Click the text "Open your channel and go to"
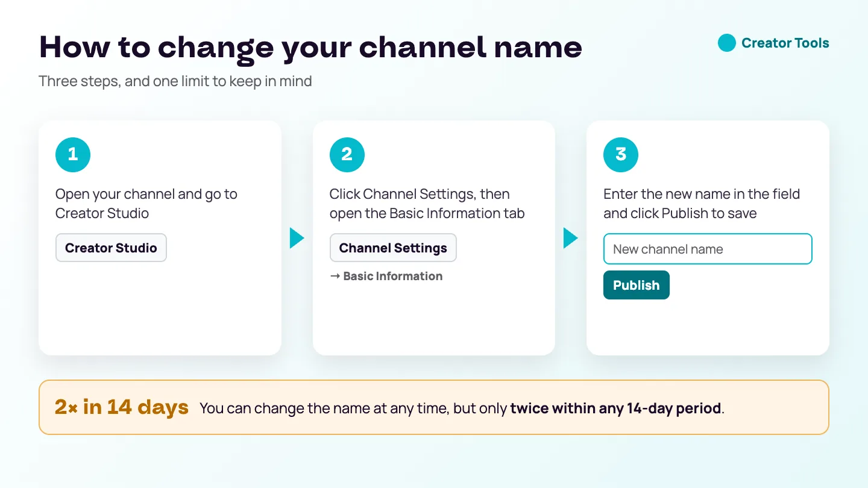The height and width of the screenshot is (488, 868). coord(146,194)
